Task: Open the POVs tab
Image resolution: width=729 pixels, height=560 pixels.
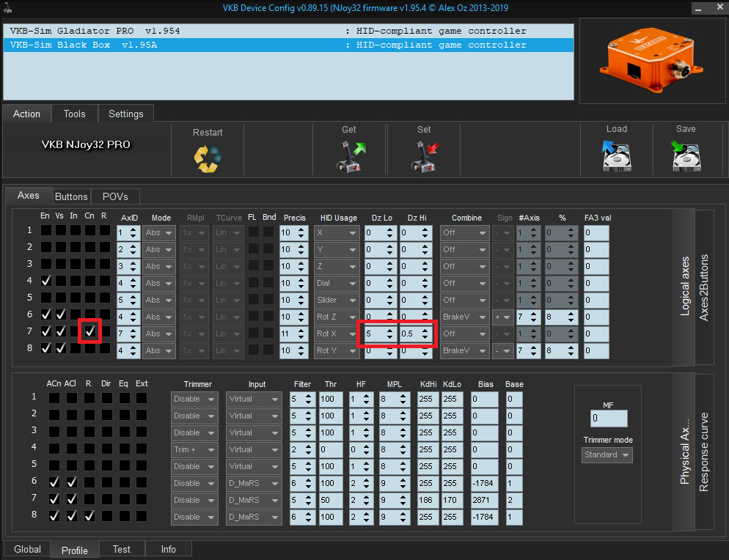Action: (115, 196)
